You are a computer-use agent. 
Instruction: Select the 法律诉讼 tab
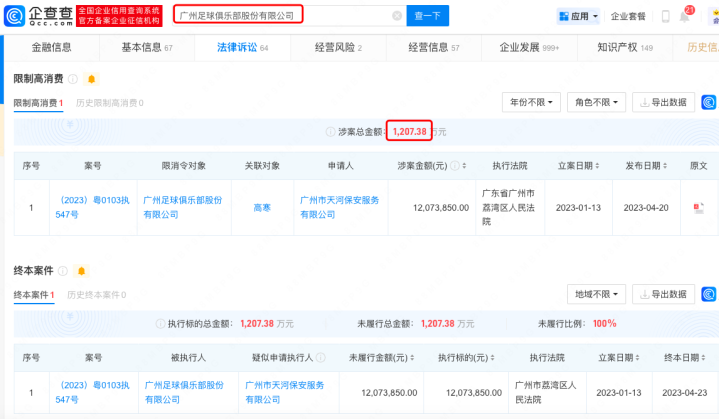pos(243,48)
